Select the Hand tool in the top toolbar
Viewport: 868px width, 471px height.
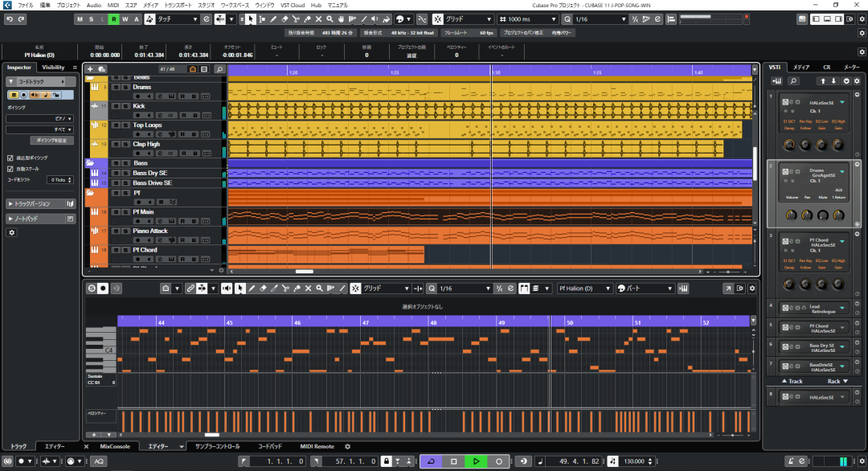tap(341, 19)
